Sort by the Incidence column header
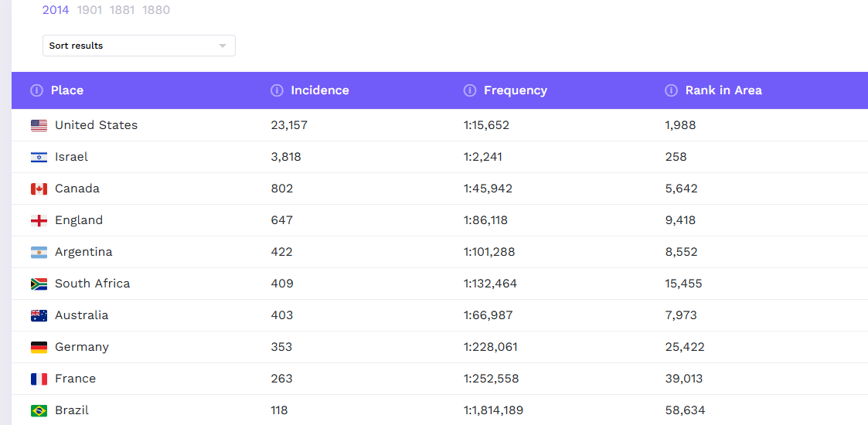The image size is (868, 425). (x=319, y=90)
